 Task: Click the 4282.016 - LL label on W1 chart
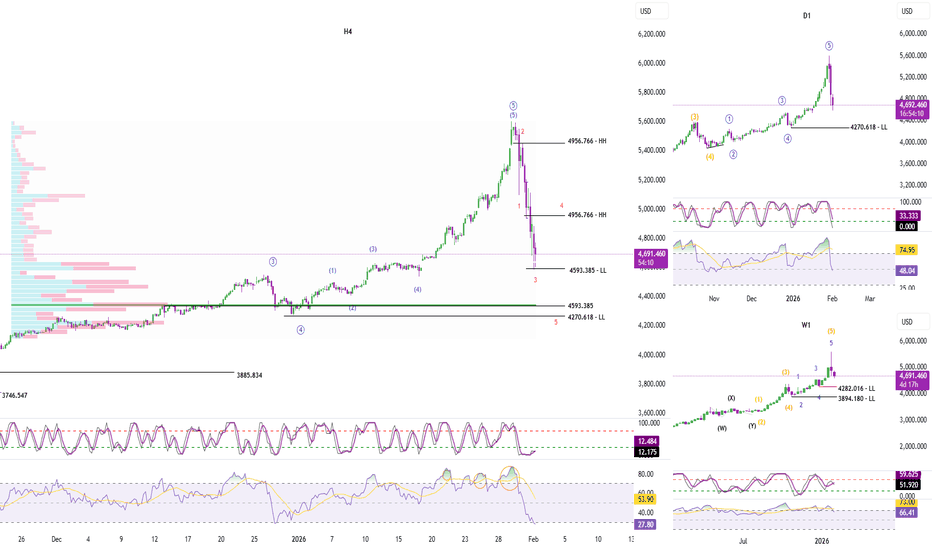coord(856,388)
